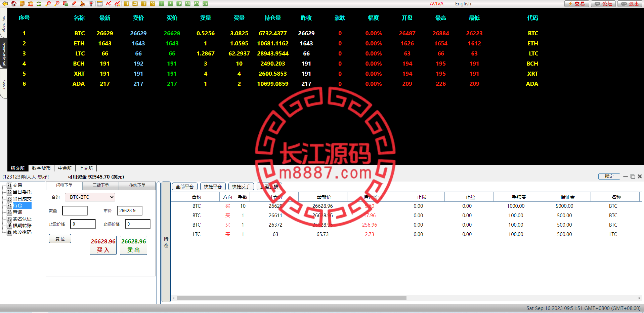Select the red pencil drawing icon
Screen dimensions: 644x313
pos(74,4)
